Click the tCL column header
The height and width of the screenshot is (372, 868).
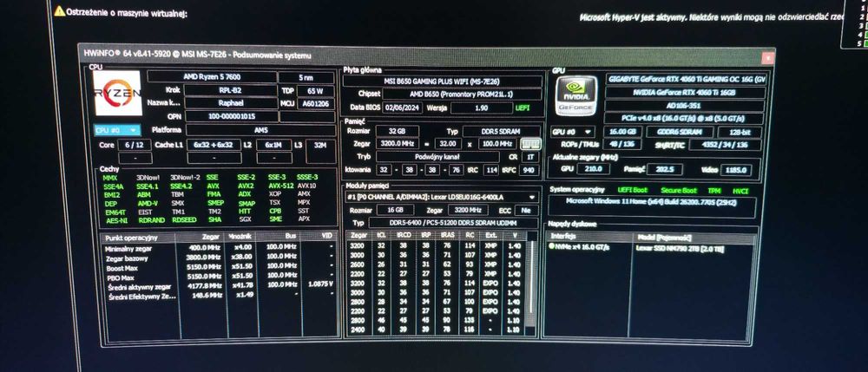point(381,236)
